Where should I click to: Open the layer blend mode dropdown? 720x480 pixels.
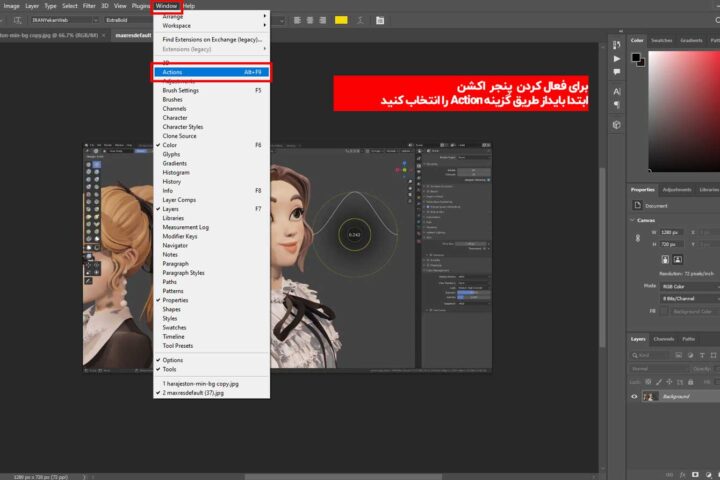(x=659, y=368)
